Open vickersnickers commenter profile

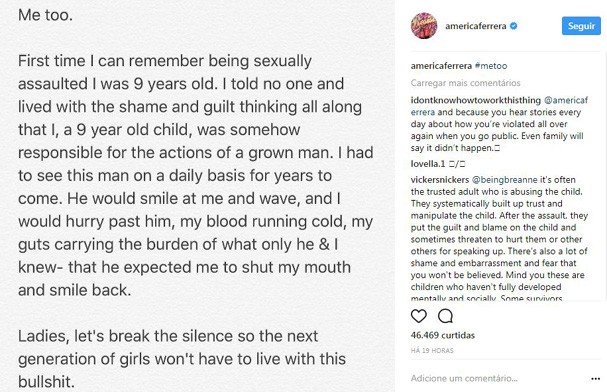click(x=440, y=180)
